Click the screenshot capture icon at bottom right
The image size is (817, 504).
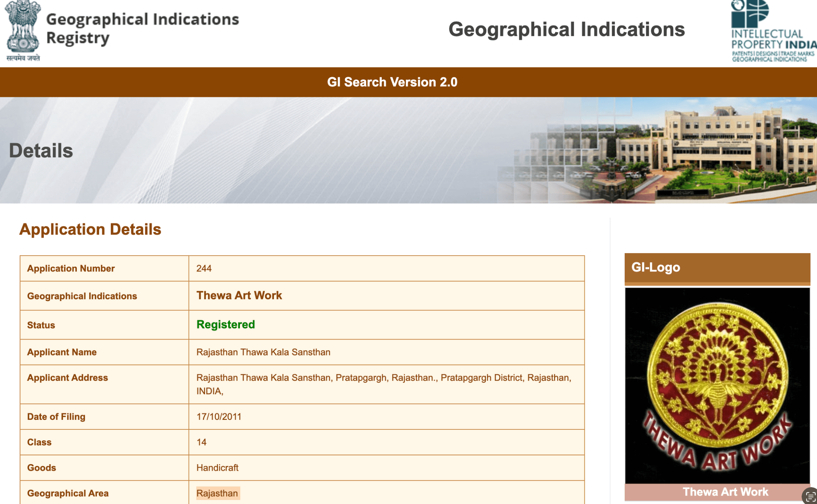coord(810,497)
